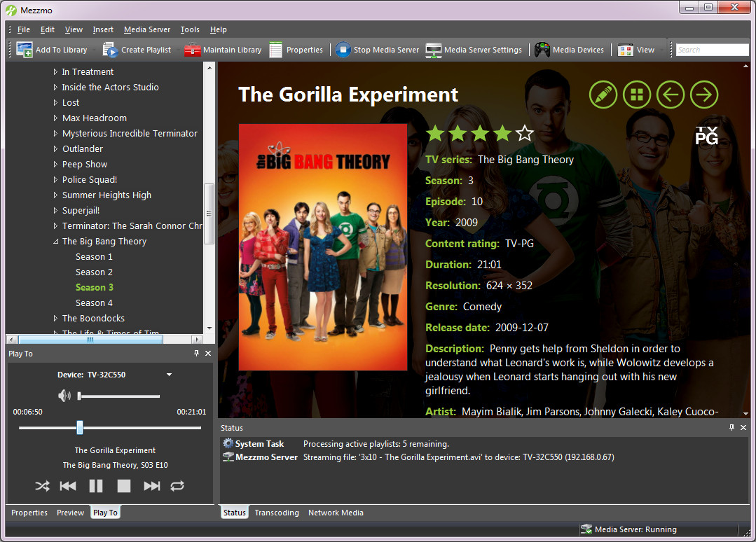Expand the Peep Show node
The width and height of the screenshot is (756, 542).
[55, 165]
